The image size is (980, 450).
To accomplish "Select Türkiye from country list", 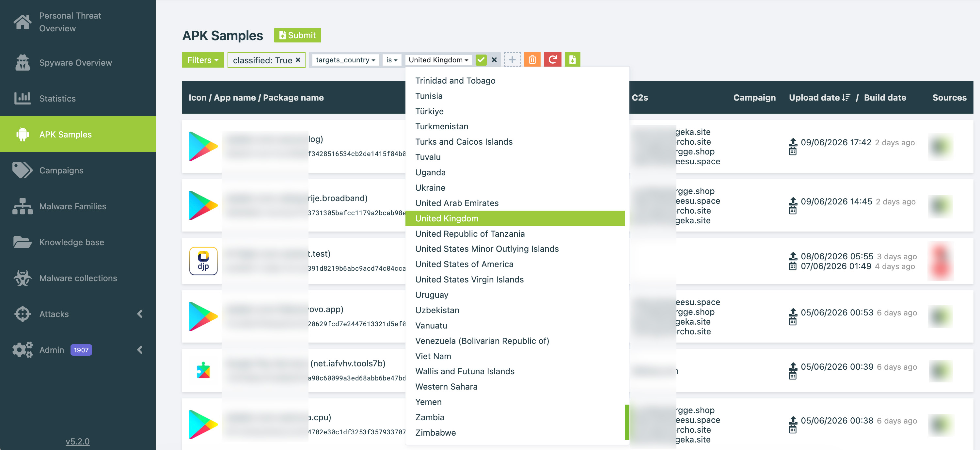I will 515,111.
